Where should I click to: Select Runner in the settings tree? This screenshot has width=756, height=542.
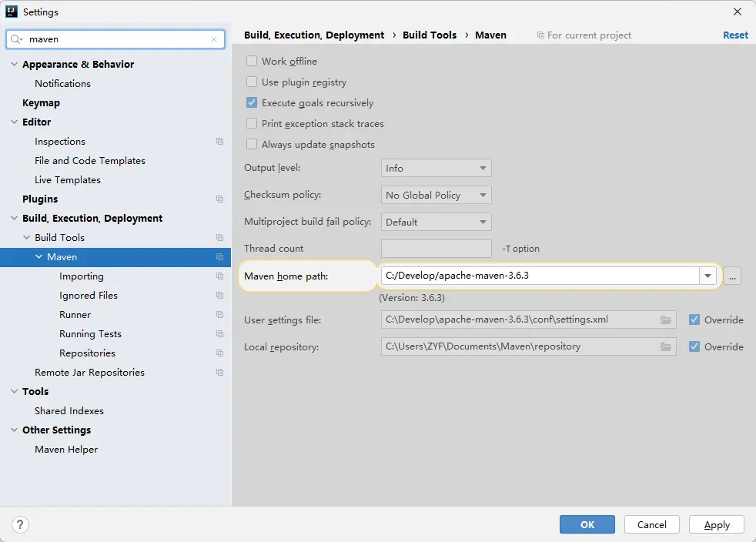click(x=75, y=315)
